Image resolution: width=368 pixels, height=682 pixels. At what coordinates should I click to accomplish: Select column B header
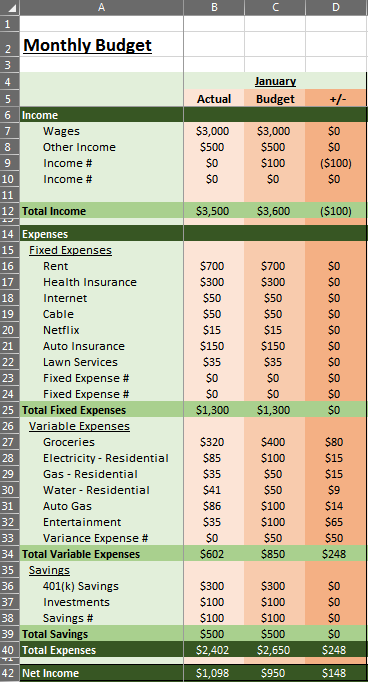pos(214,7)
